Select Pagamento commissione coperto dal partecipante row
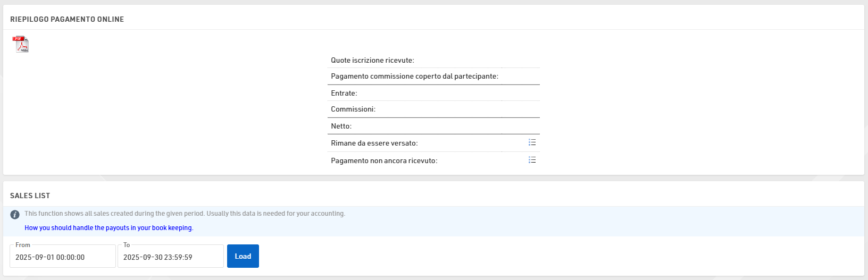The width and height of the screenshot is (868, 280). (x=414, y=77)
